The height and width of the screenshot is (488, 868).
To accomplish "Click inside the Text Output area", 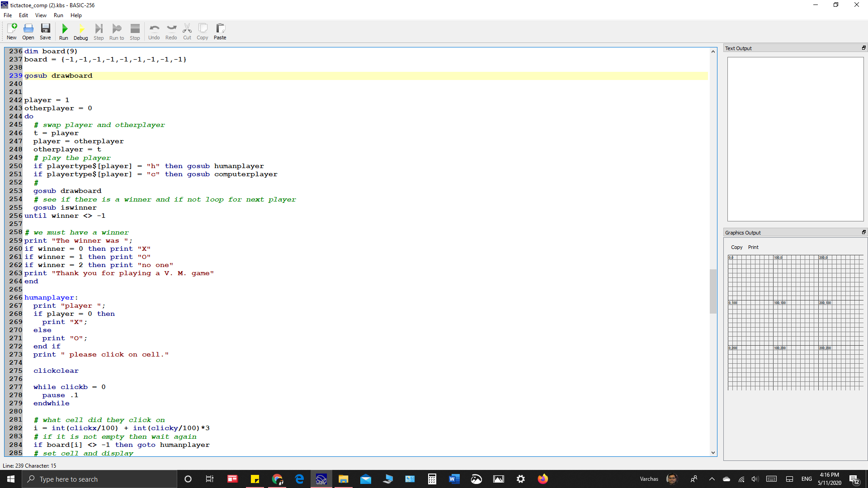I will click(795, 139).
